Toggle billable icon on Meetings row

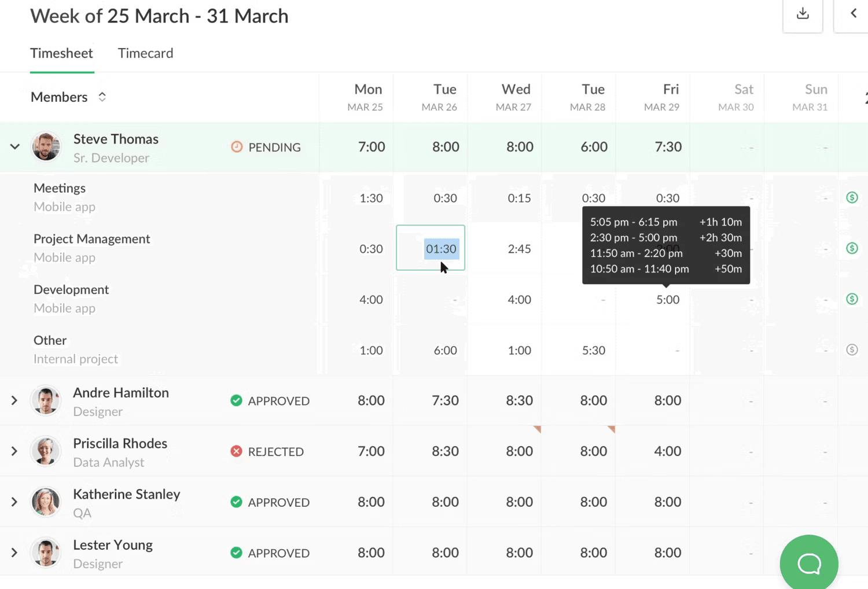852,197
